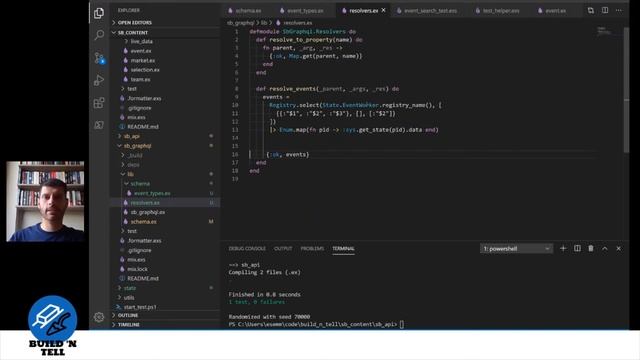Open the editor More Actions ellipsis
Screen dimensions: 640x360
619,10
